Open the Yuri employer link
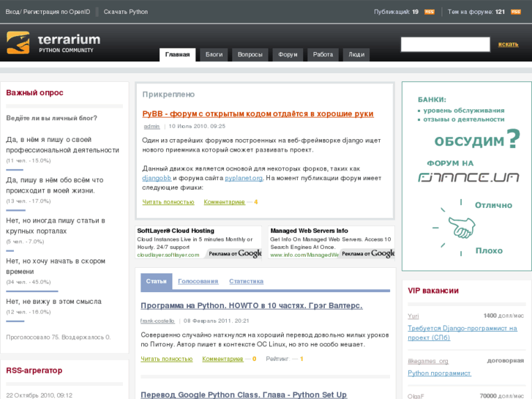Image resolution: width=532 pixels, height=399 pixels. click(x=413, y=316)
